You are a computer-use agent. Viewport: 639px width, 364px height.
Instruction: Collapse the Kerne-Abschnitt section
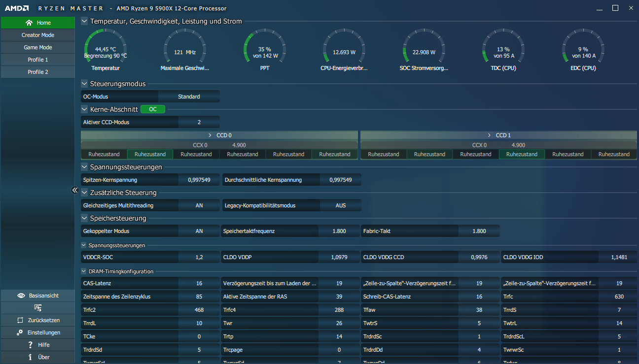[84, 109]
